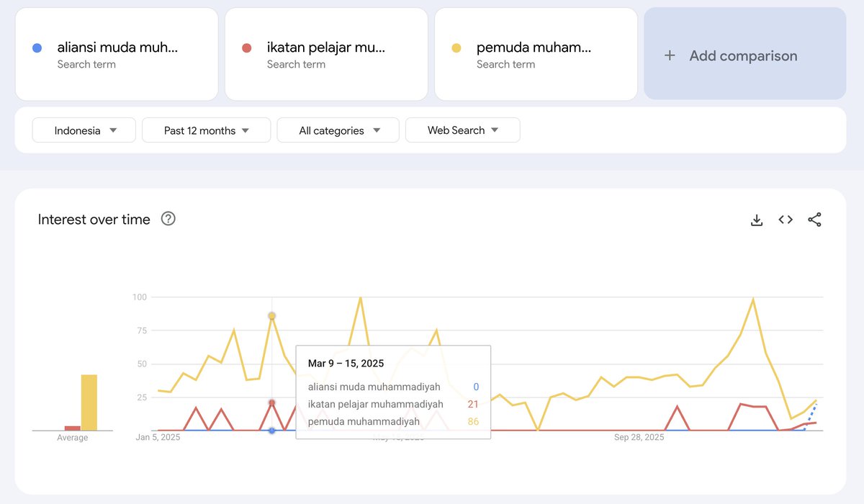
Task: Edit the pemuda muham... search term
Action: (x=536, y=54)
